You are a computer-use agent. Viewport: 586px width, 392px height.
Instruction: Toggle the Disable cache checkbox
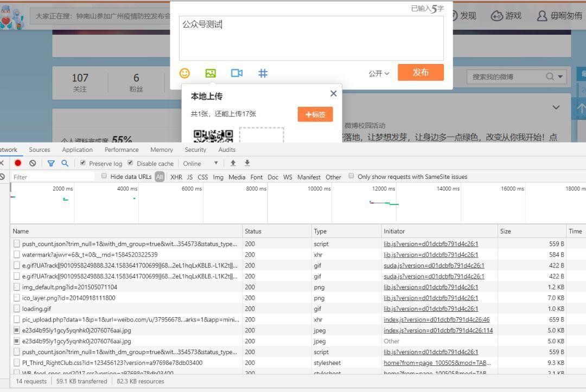pyautogui.click(x=130, y=163)
